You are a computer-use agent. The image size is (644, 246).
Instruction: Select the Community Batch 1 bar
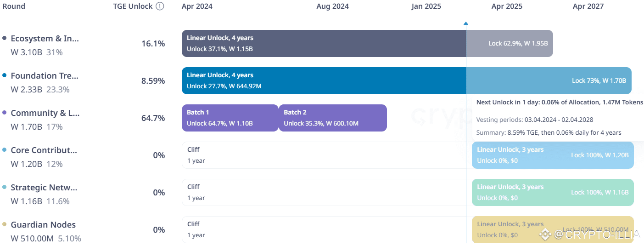pyautogui.click(x=230, y=118)
